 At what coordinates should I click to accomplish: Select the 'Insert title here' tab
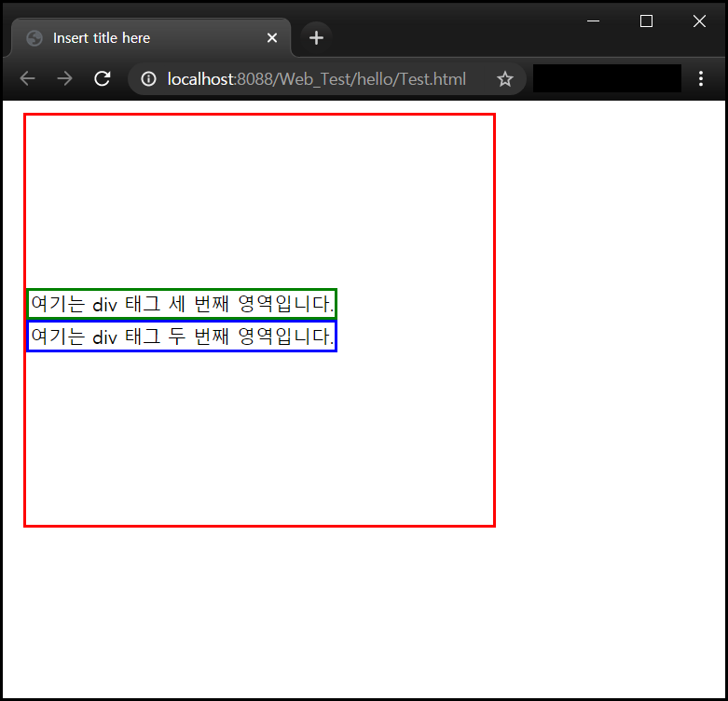151,37
